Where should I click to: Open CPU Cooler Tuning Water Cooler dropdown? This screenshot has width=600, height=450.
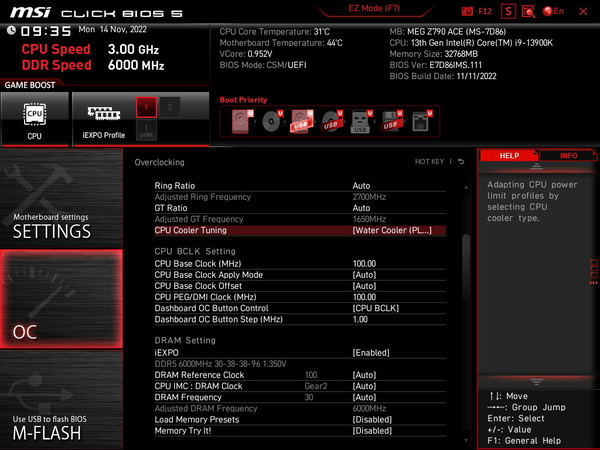392,230
